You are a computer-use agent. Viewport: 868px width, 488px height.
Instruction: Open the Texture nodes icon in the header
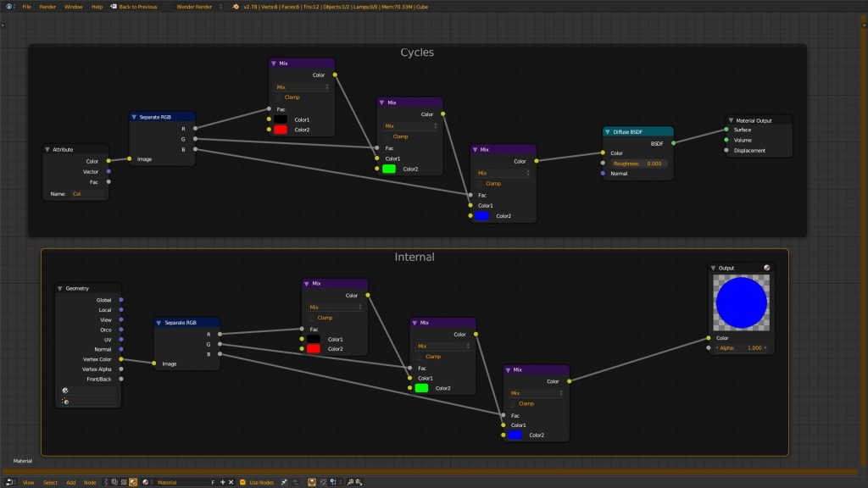[x=124, y=481]
